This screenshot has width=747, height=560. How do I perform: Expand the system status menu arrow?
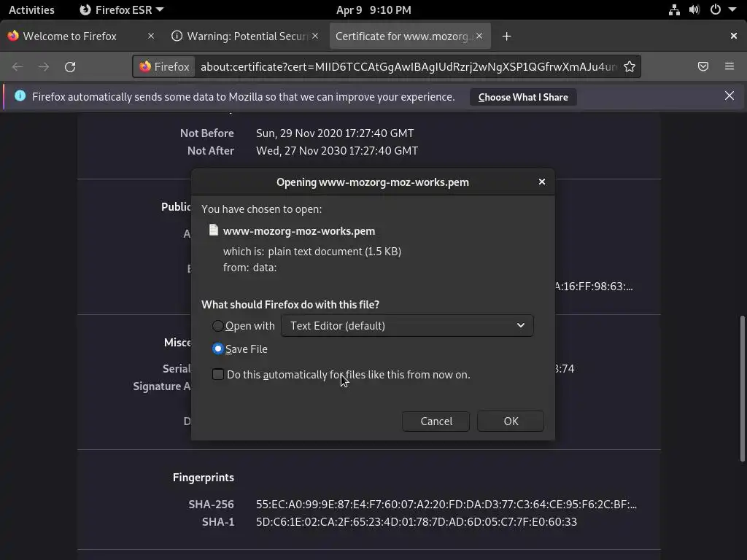click(x=732, y=9)
